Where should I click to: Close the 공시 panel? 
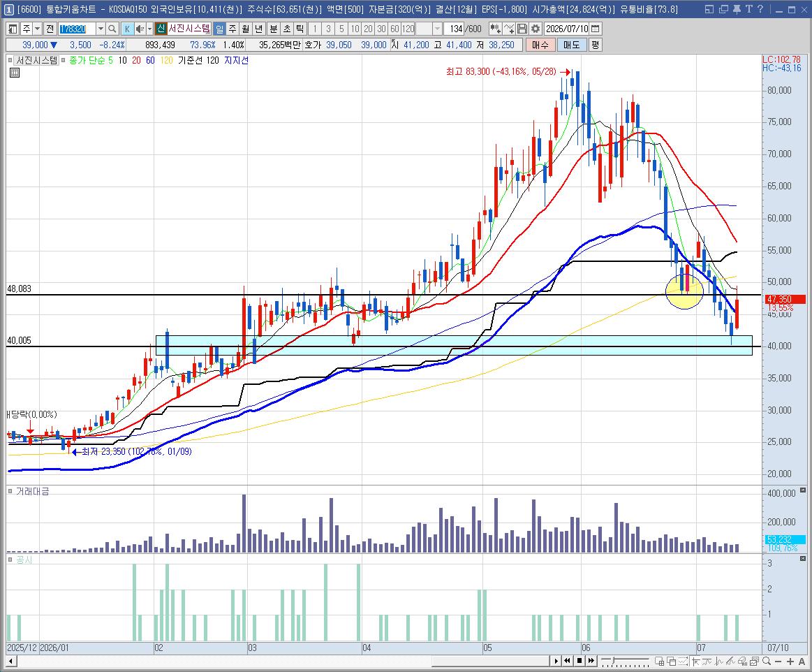tap(803, 558)
